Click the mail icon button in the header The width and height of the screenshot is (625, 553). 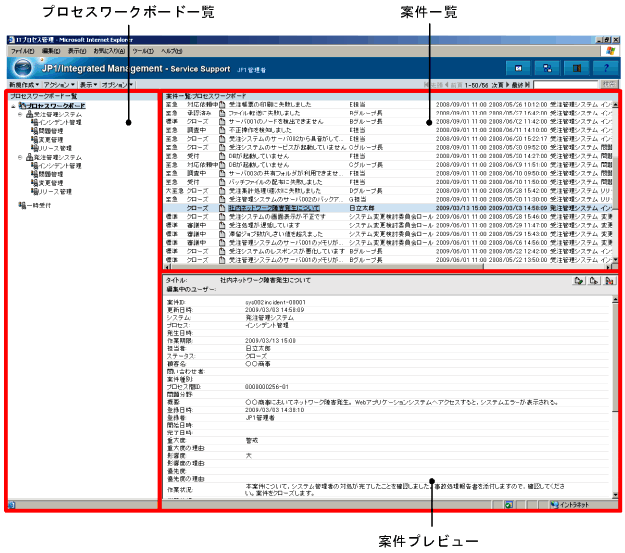coord(518,68)
